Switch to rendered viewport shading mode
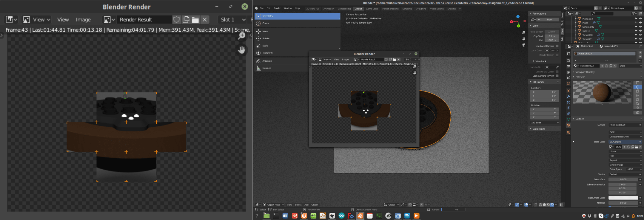This screenshot has width=644, height=220. point(552,205)
